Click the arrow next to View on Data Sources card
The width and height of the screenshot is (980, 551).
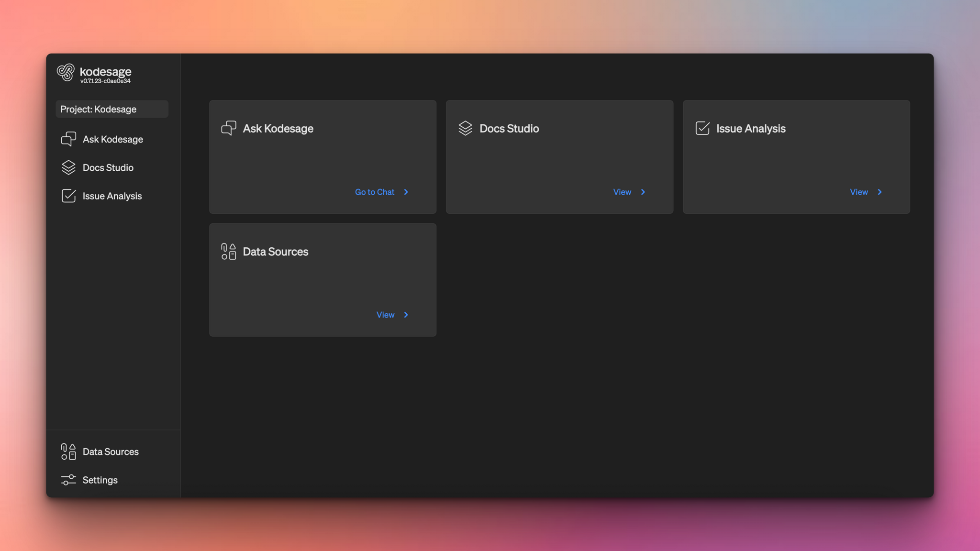click(406, 315)
